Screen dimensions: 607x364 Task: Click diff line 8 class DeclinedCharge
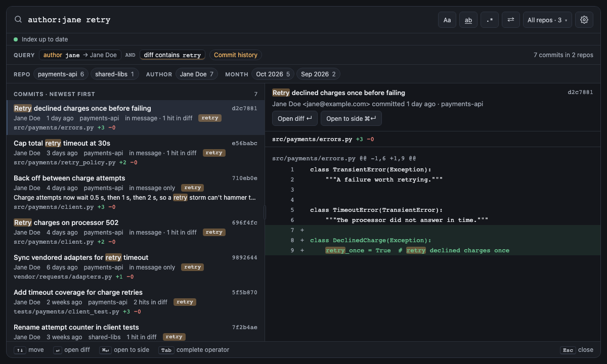pyautogui.click(x=432, y=240)
